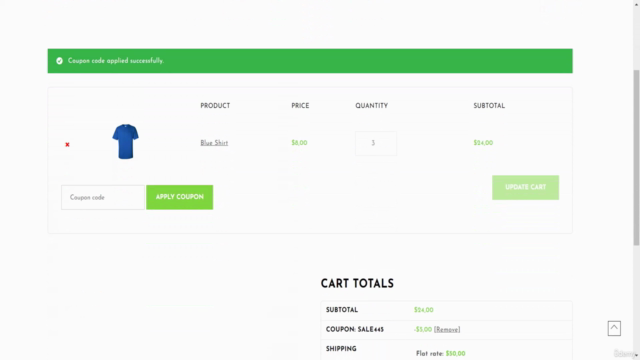
Task: Click the scrollbar up arrow
Action: point(636,4)
